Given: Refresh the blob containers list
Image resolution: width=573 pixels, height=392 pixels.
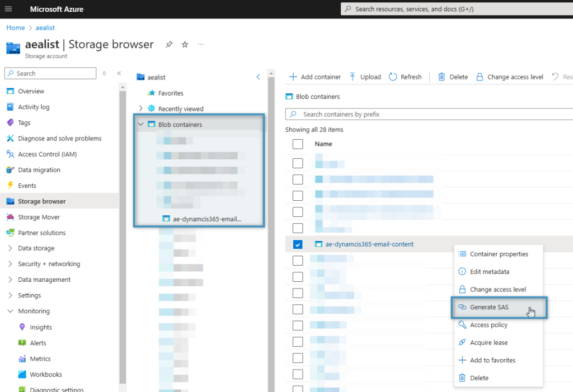Looking at the screenshot, I should tap(405, 77).
